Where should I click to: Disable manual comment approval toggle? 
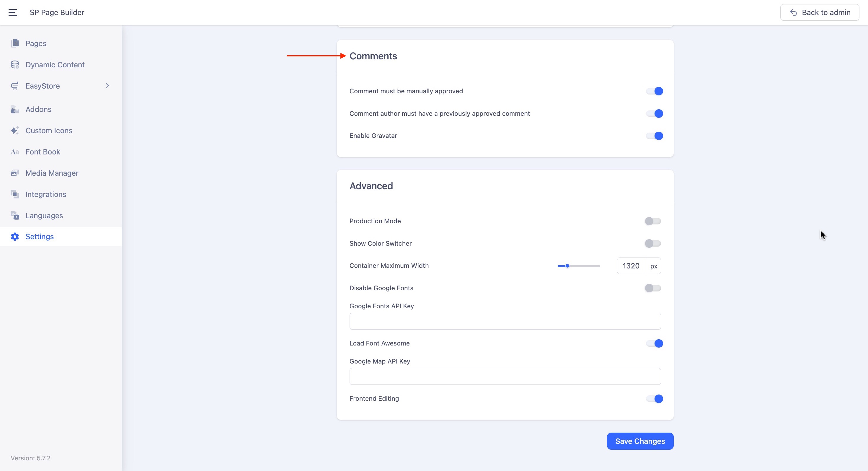654,91
